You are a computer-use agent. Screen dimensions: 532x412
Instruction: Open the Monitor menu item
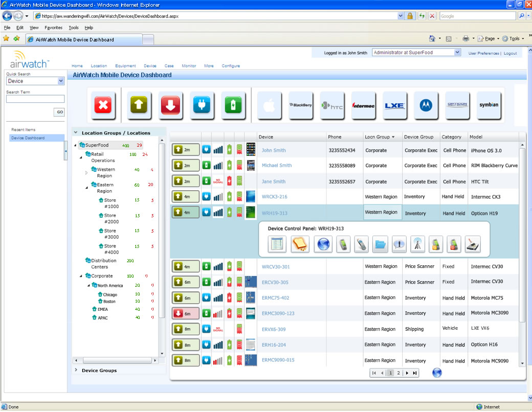189,66
